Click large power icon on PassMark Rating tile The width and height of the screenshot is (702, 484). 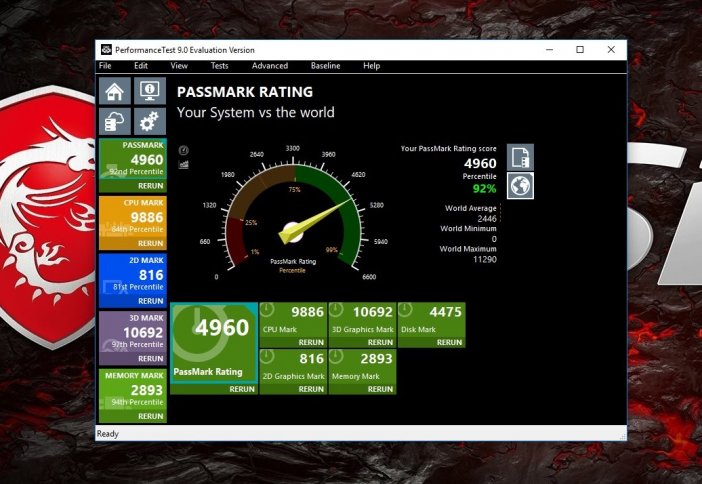coord(201,334)
